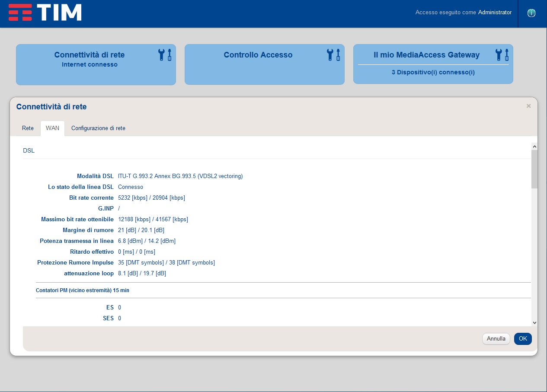Screen dimensions: 547x392
Task: Open the Controllo Accesso card title
Action: click(258, 55)
